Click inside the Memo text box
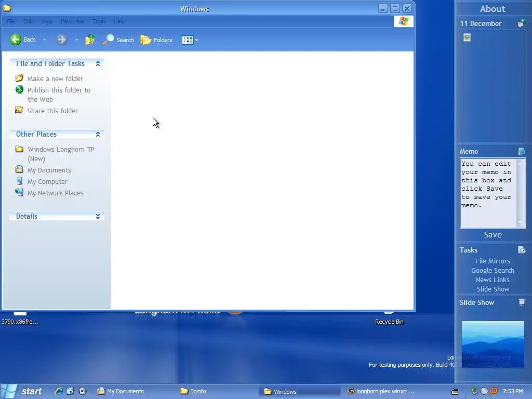This screenshot has height=399, width=532. tap(488, 193)
